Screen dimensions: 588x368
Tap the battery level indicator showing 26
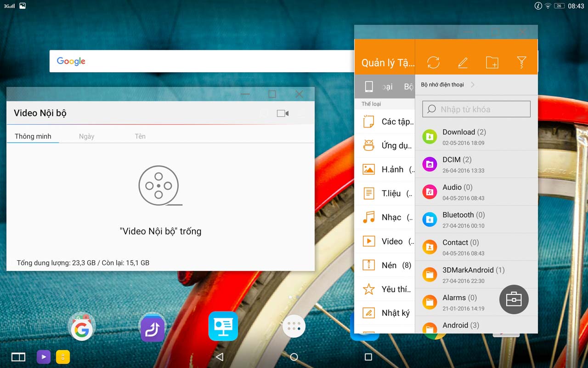coord(559,6)
